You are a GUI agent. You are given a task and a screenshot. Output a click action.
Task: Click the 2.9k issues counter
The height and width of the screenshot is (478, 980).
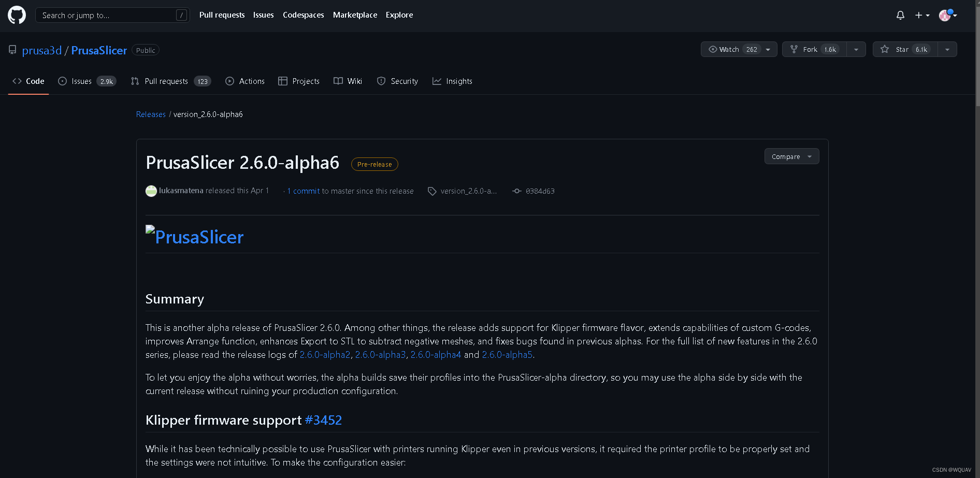click(x=107, y=81)
